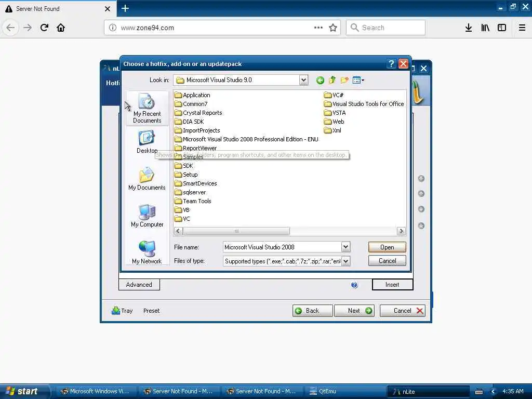Click the nLite Back button
Image resolution: width=532 pixels, height=399 pixels.
click(312, 311)
